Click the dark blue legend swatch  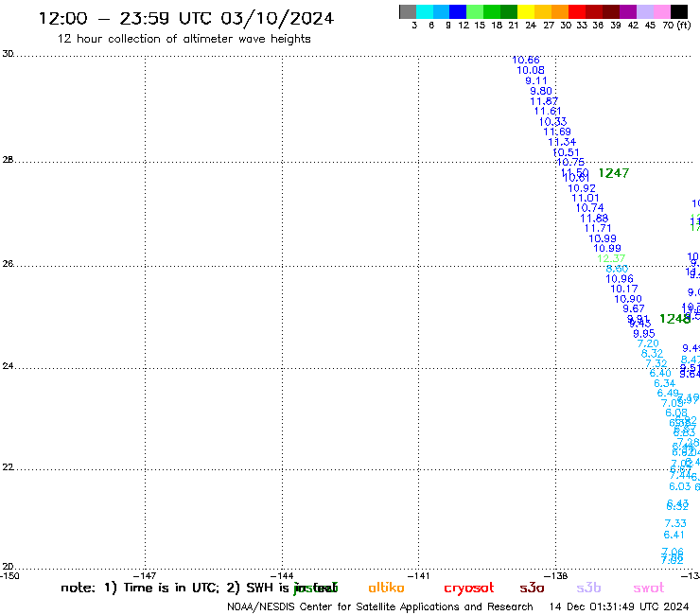pos(458,11)
